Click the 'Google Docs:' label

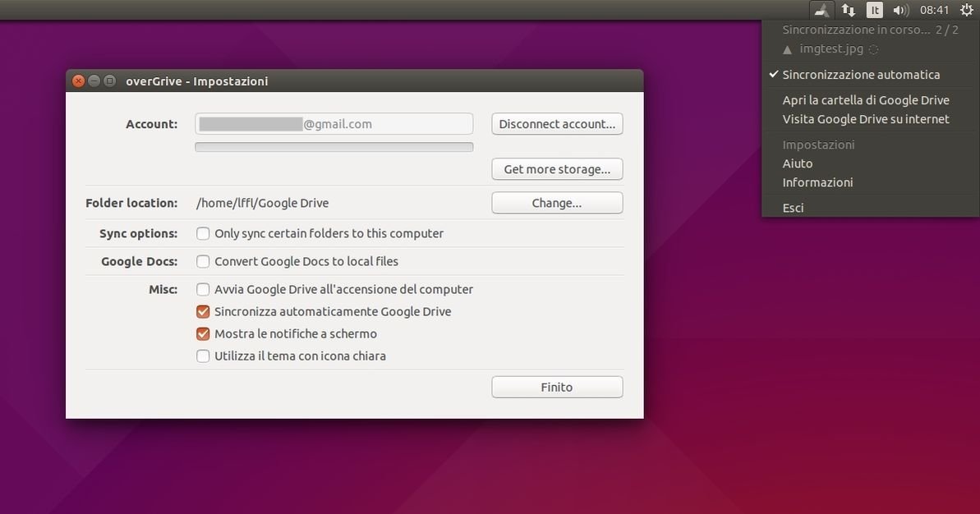pos(140,262)
